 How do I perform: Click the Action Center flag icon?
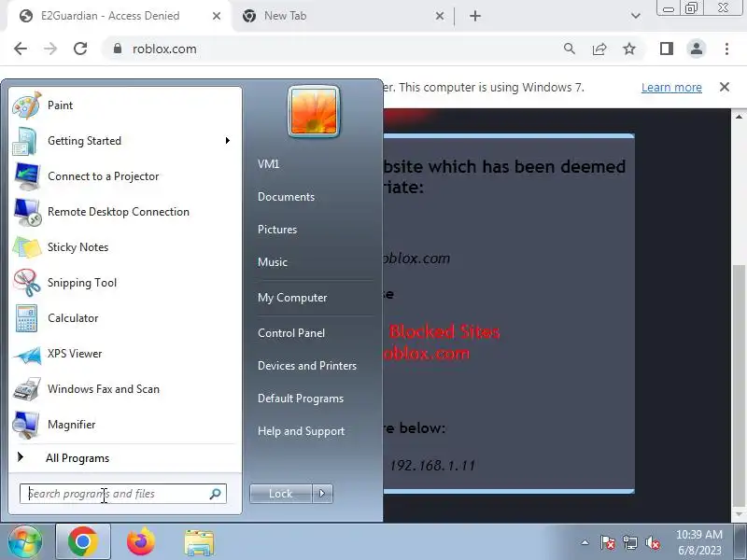(x=608, y=542)
